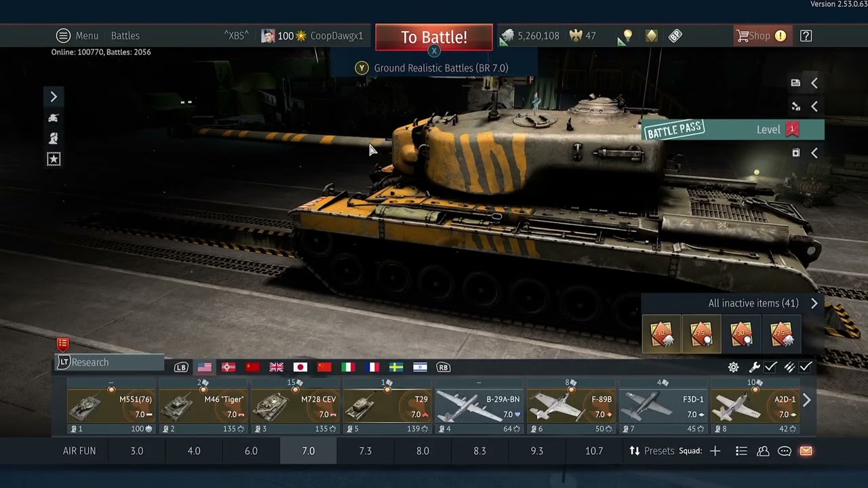The image size is (868, 488).
Task: Open the CoopDawgx1 player profile
Action: pos(336,36)
